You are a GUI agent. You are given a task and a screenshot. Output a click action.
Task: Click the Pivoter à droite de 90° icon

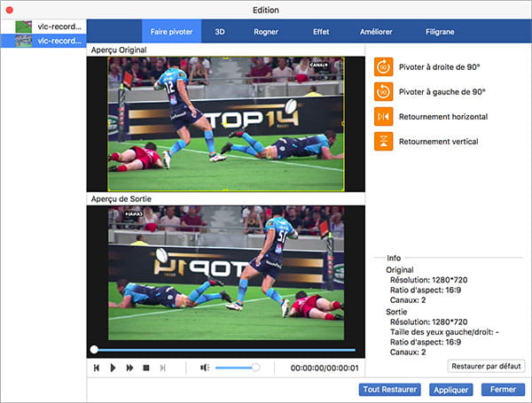tap(383, 66)
